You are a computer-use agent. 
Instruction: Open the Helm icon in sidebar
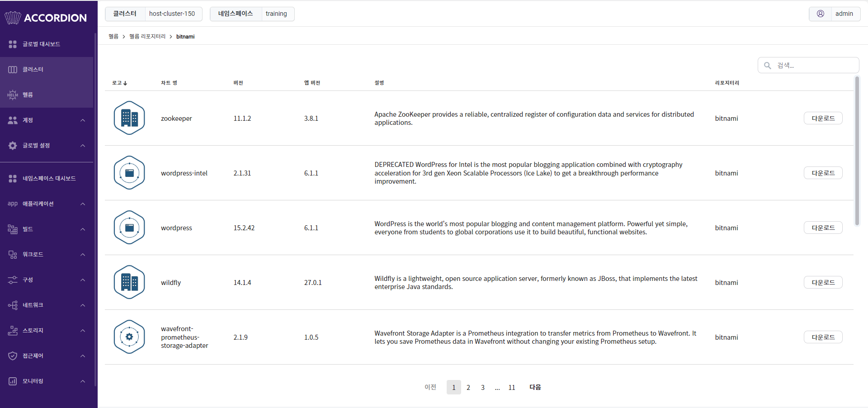click(x=13, y=95)
